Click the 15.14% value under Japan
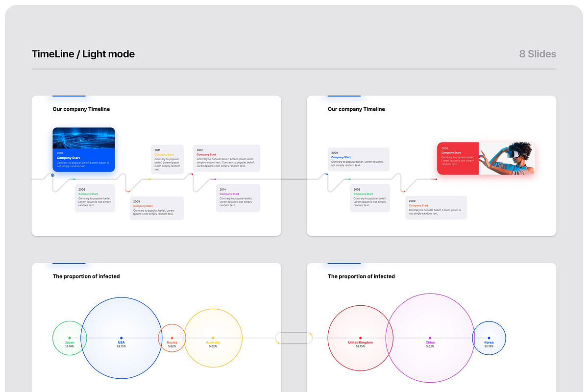Viewport: 588px width, 392px height. coord(70,346)
